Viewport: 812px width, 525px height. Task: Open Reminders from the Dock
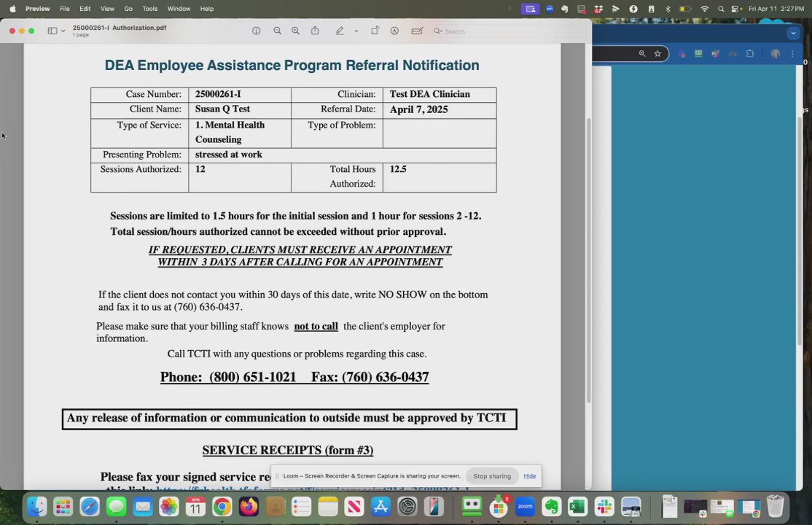click(301, 506)
